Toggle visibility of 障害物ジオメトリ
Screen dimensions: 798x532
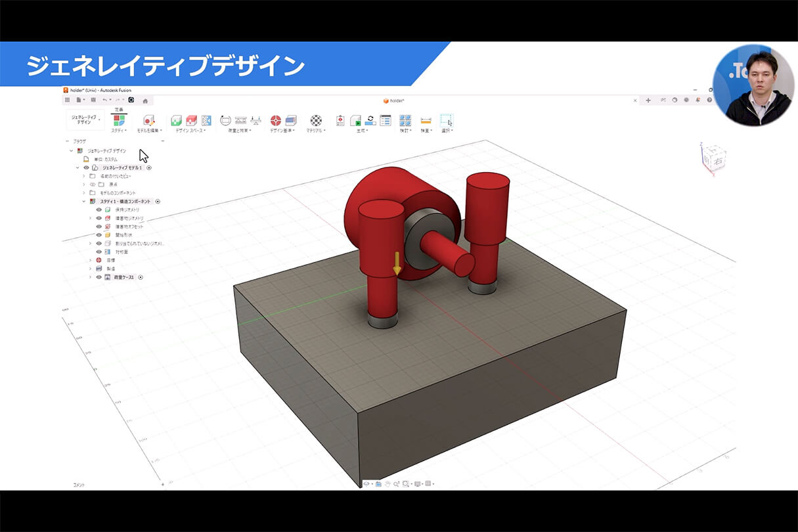pyautogui.click(x=99, y=218)
